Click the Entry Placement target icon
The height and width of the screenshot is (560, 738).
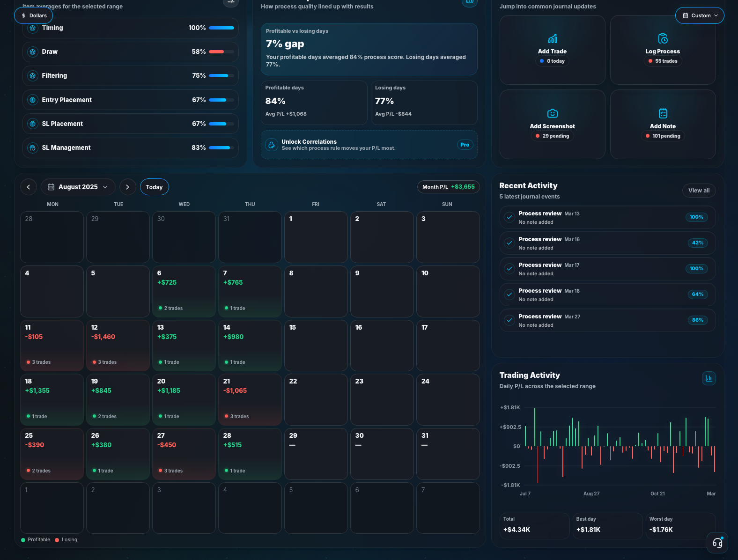pos(32,100)
